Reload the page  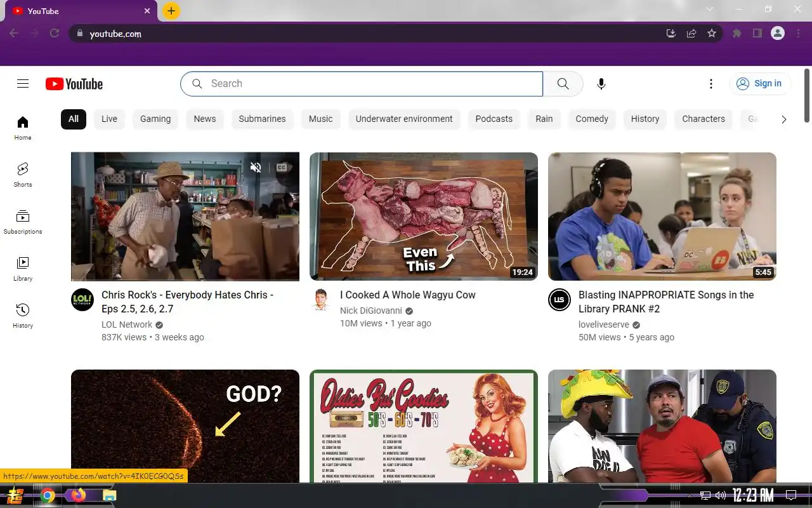click(55, 34)
